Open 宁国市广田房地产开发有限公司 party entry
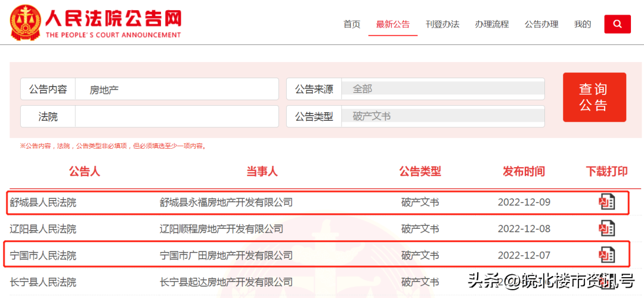644x298 pixels. click(227, 256)
